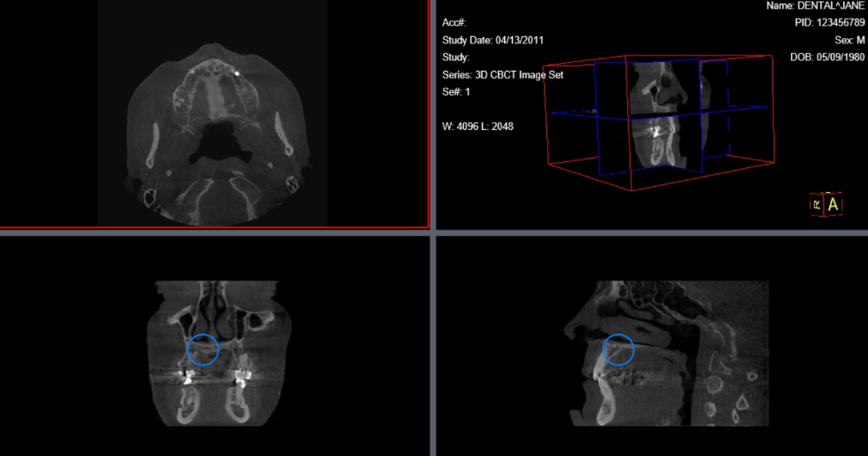Grab horizontal divider below the 3D view

pyautogui.click(x=653, y=231)
